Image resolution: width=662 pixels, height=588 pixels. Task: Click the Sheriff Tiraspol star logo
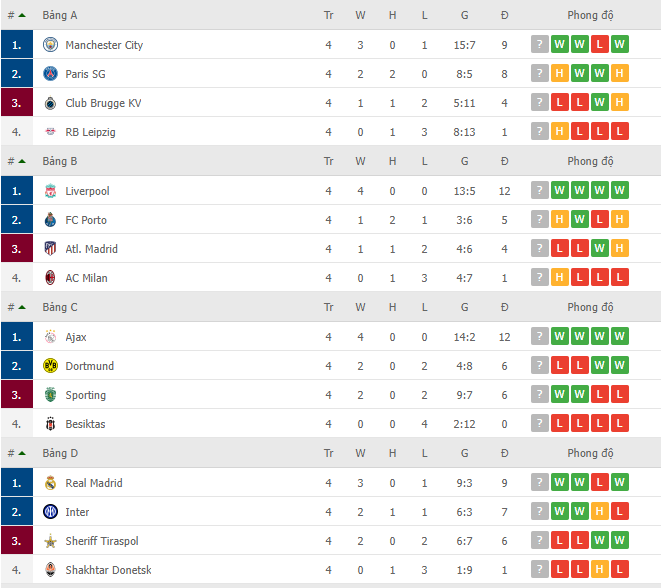click(50, 541)
